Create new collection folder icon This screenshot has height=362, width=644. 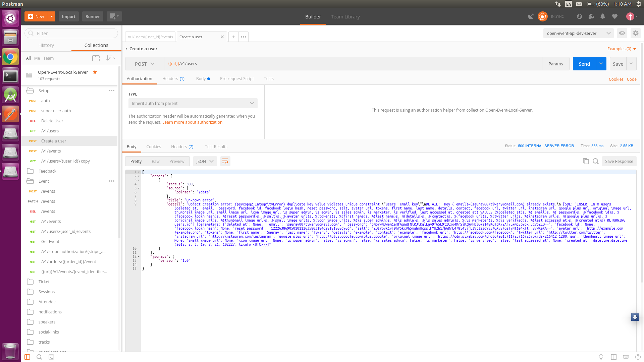96,58
